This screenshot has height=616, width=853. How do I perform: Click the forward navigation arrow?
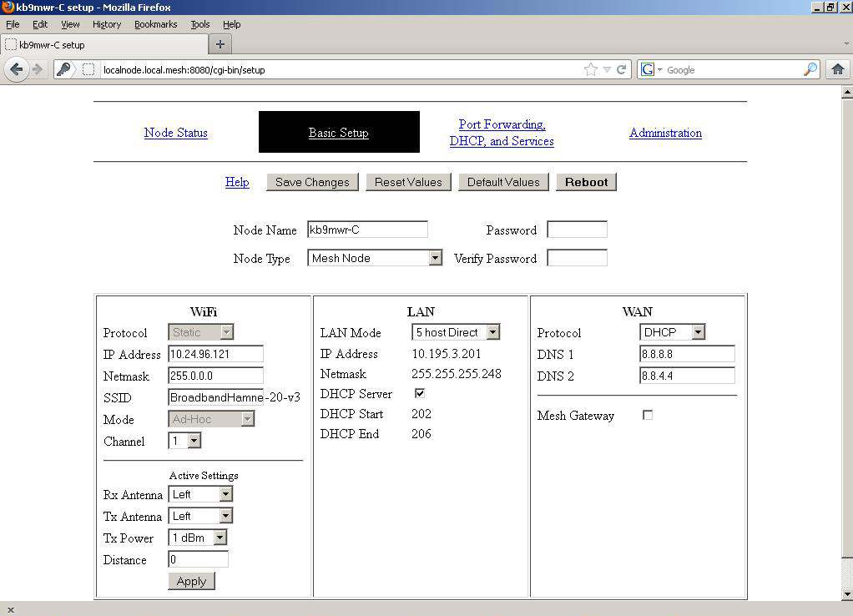(37, 69)
